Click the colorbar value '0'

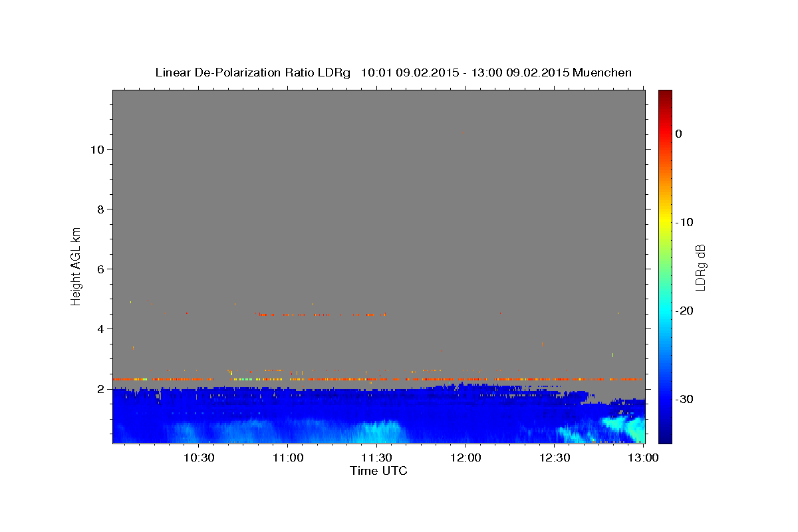[x=679, y=134]
